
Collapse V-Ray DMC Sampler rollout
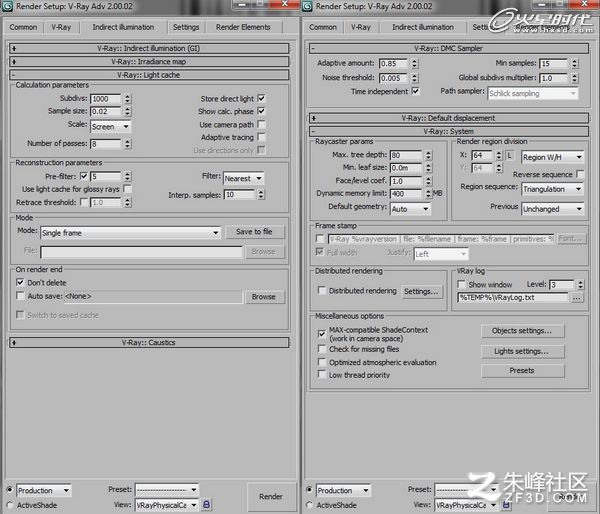pos(448,48)
